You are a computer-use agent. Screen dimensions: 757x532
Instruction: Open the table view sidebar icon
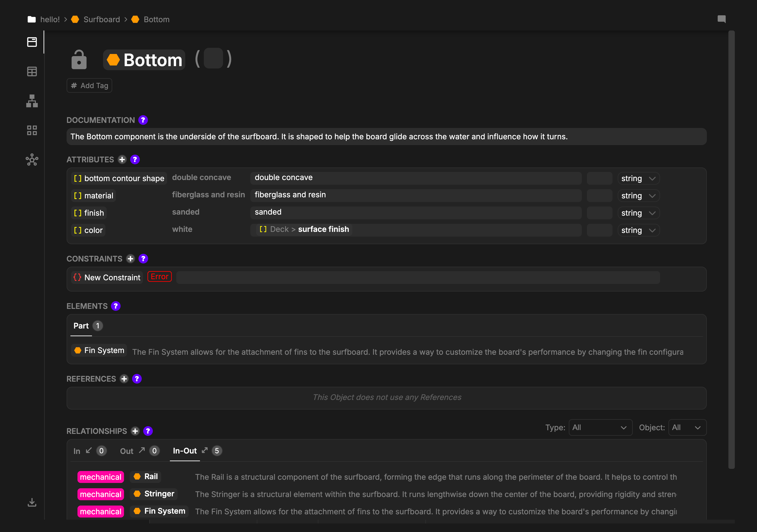click(x=32, y=71)
